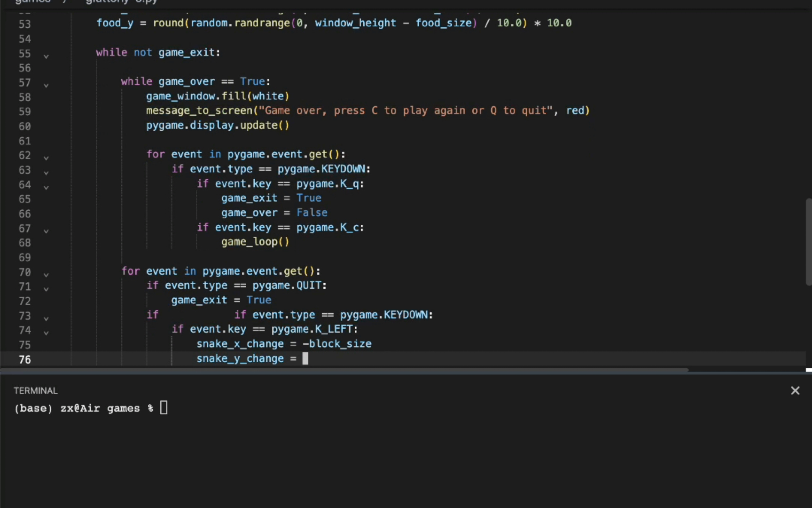Image resolution: width=812 pixels, height=508 pixels.
Task: Collapse the fold arrow on line 74
Action: (x=46, y=333)
